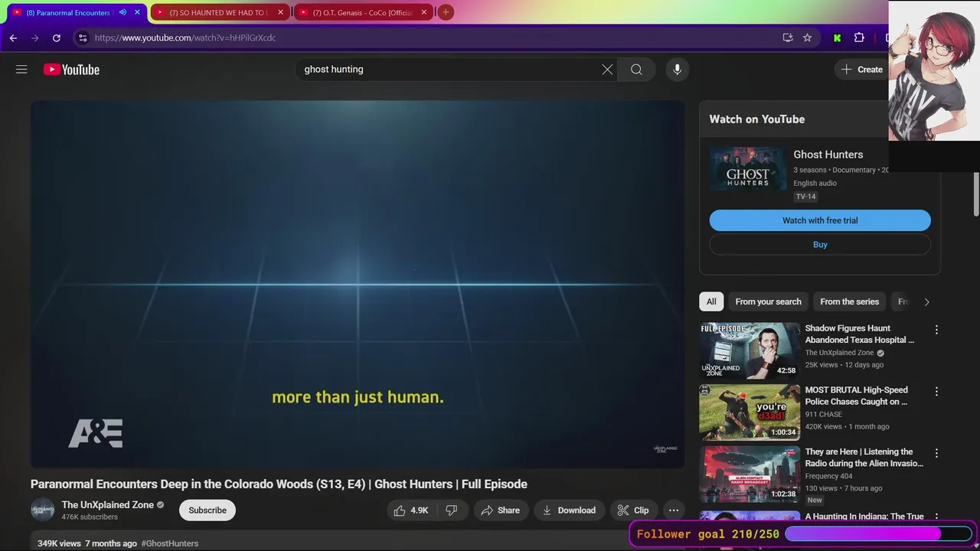Reload the current page
This screenshot has height=551, width=980.
point(56,37)
